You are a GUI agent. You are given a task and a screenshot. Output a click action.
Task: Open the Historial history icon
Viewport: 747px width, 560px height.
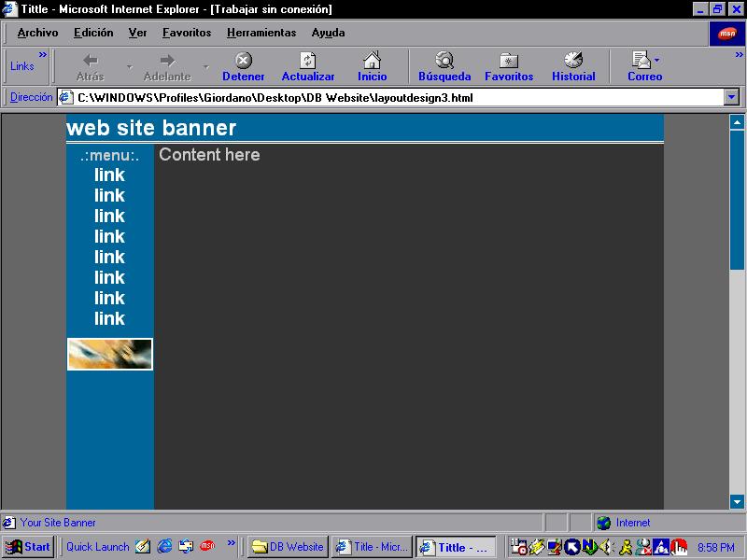point(573,61)
